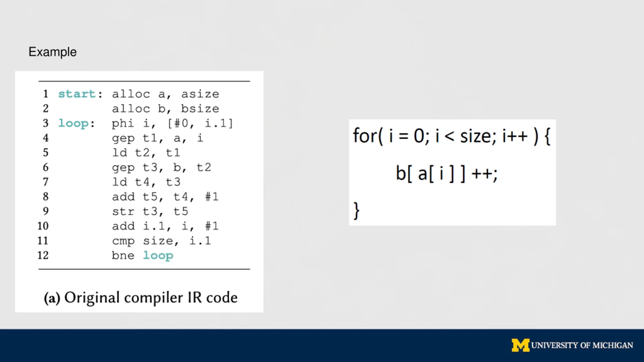Screen dimensions: 644x362
Task: Click the 'for( i = 0; i < size; i++ ) {' line
Action: [452, 136]
